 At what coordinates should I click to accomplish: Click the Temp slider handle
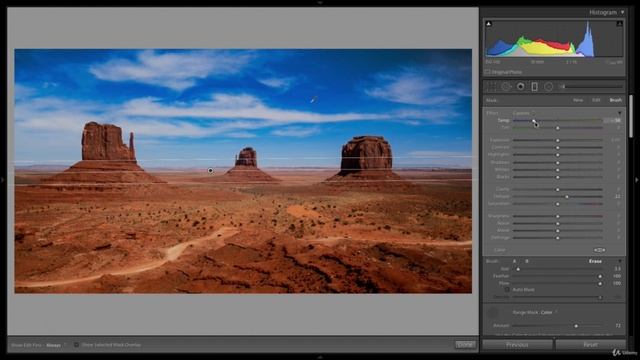[533, 121]
